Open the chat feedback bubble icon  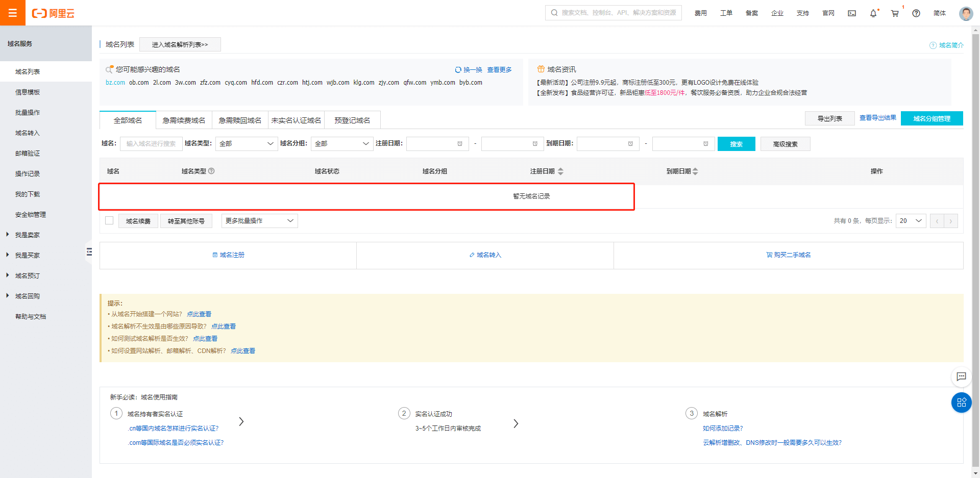(961, 376)
